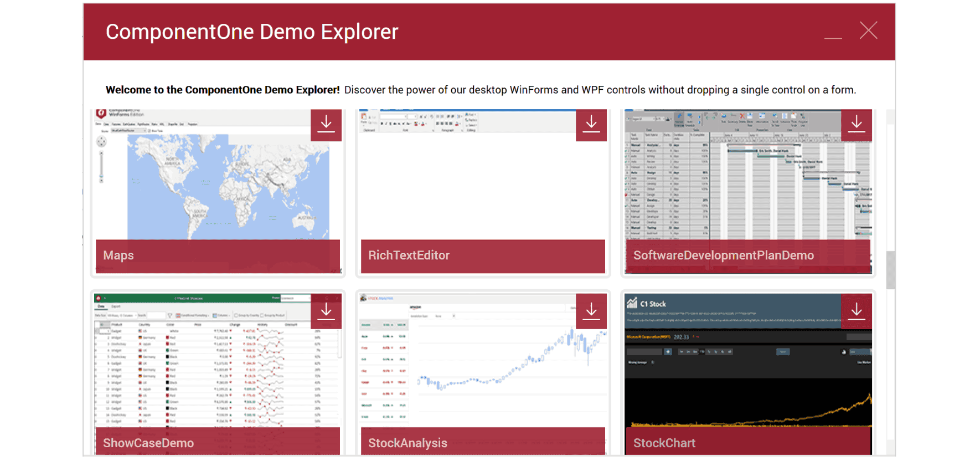Select the SoftwareDevelopmentPlanDemo title banner

coord(723,255)
